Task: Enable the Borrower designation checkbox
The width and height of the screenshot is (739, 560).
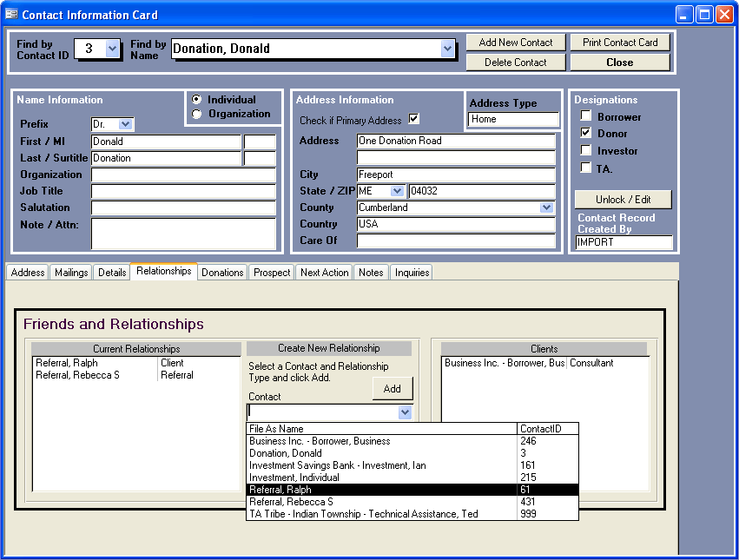Action: pos(586,116)
